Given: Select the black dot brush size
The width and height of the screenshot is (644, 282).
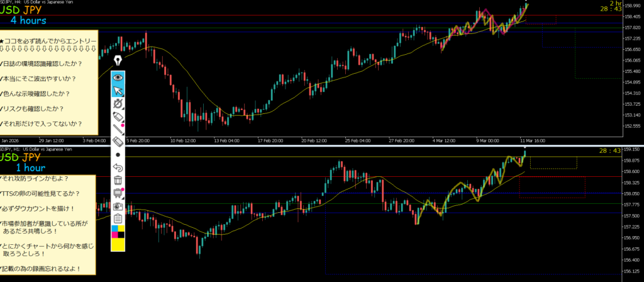Looking at the screenshot, I should point(118,154).
